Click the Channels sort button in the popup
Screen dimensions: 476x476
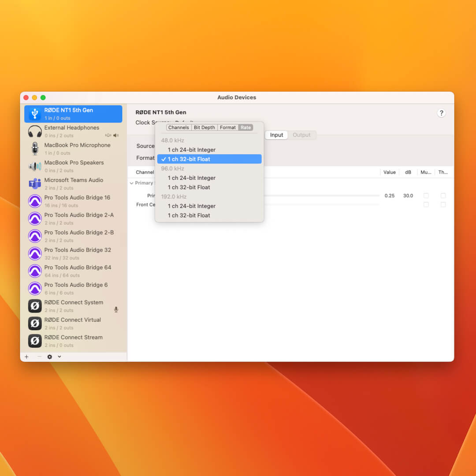tap(178, 127)
